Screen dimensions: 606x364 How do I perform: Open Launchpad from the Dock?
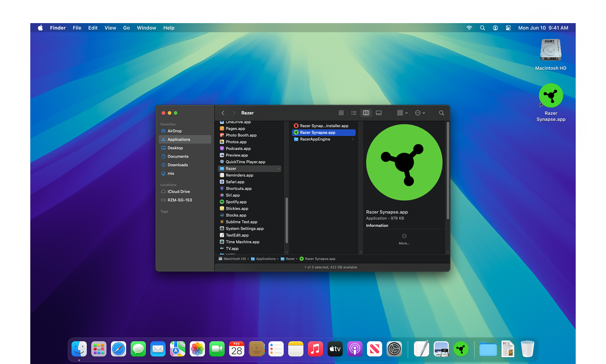99,349
